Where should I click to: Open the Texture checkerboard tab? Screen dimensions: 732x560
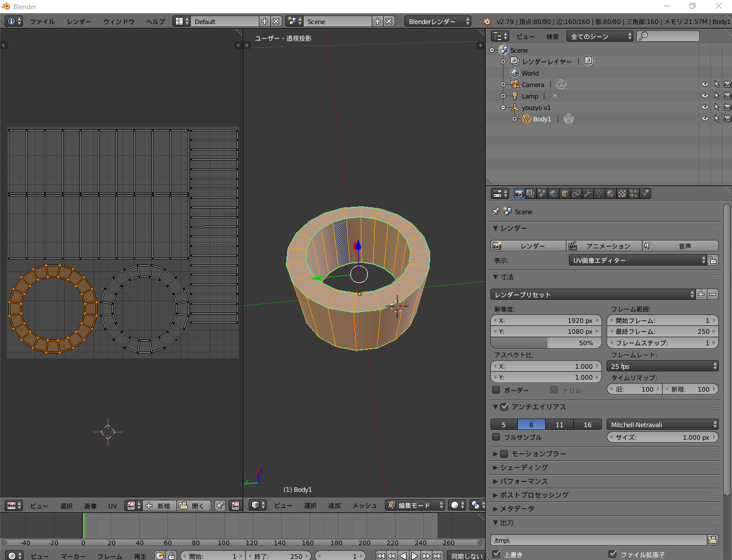pyautogui.click(x=622, y=194)
